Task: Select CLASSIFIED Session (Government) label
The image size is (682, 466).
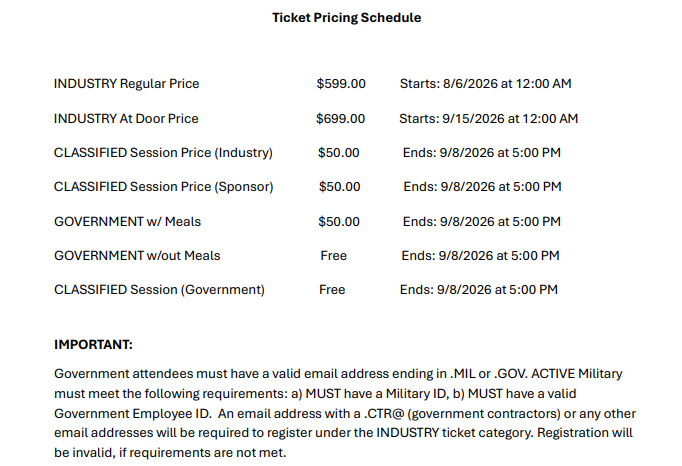Action: pyautogui.click(x=159, y=290)
